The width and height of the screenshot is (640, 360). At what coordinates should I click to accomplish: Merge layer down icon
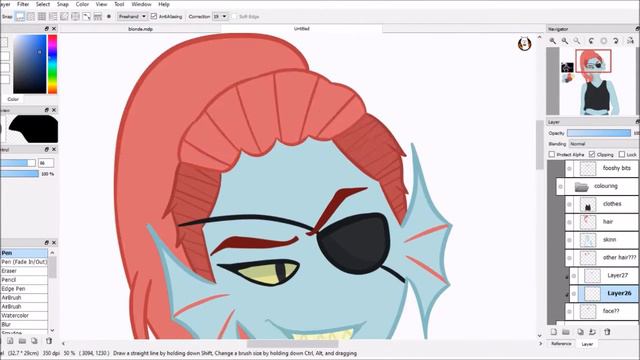[x=592, y=332]
